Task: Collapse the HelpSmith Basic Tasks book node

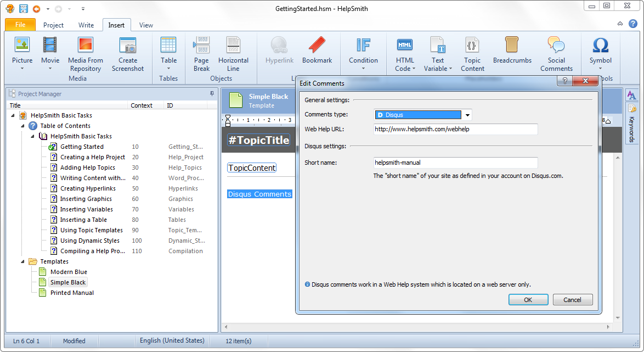Action: [x=32, y=136]
